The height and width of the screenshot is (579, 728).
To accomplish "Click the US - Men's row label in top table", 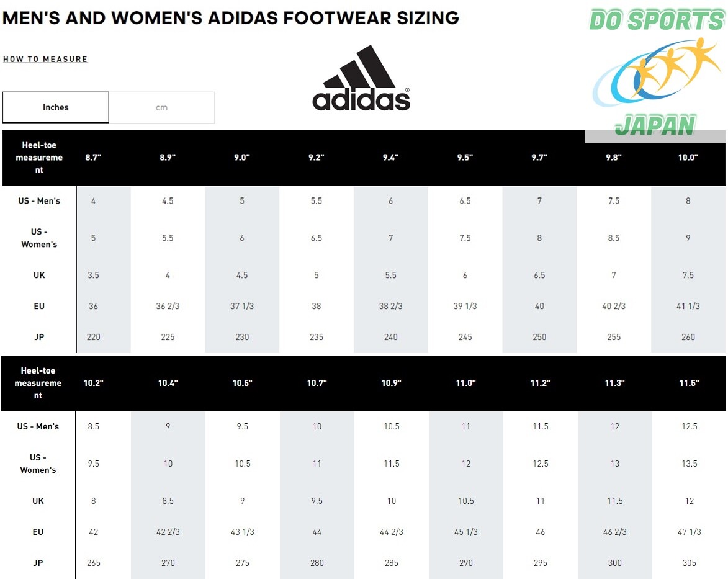I will [x=39, y=201].
